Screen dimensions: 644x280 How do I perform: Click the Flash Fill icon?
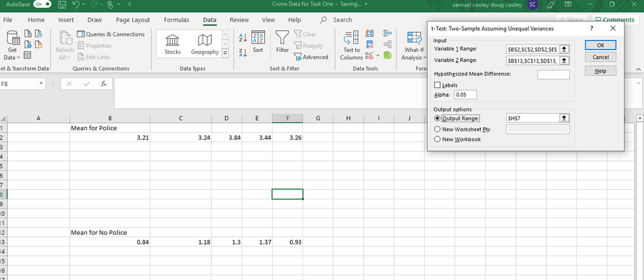[x=369, y=33]
